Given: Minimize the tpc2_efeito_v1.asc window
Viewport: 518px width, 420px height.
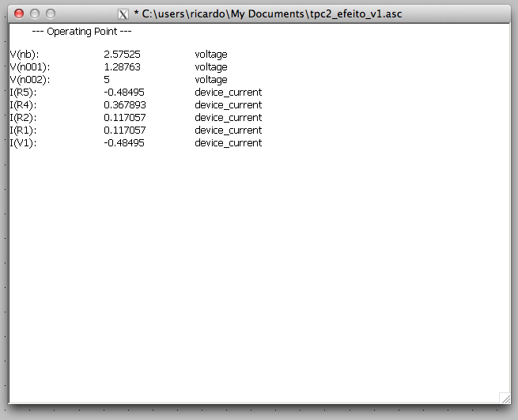Looking at the screenshot, I should [36, 14].
